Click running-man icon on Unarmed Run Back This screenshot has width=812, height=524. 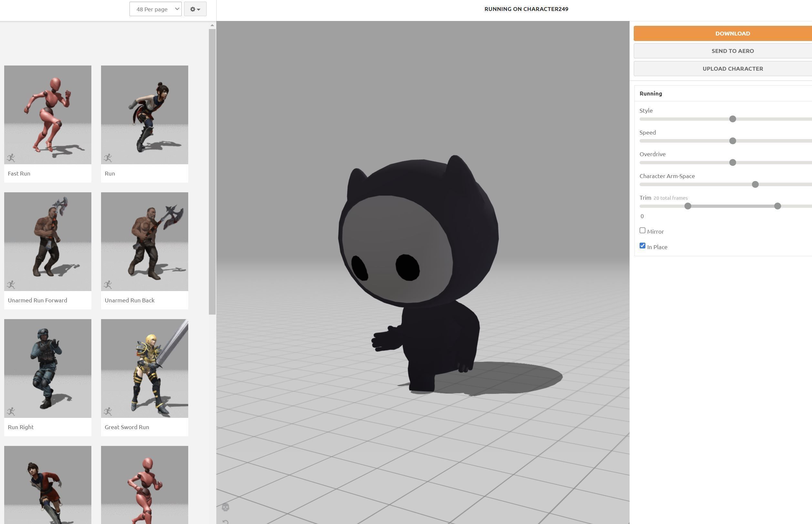point(108,285)
